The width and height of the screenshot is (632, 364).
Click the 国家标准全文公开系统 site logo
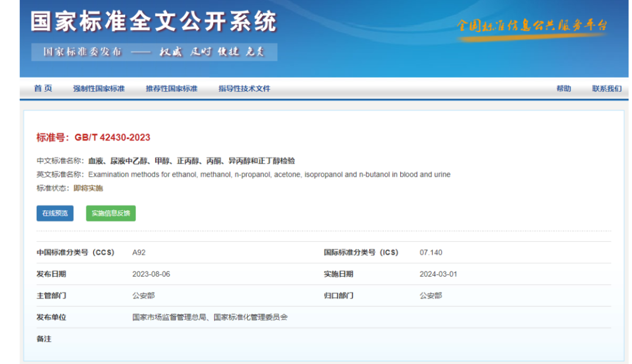pyautogui.click(x=154, y=21)
